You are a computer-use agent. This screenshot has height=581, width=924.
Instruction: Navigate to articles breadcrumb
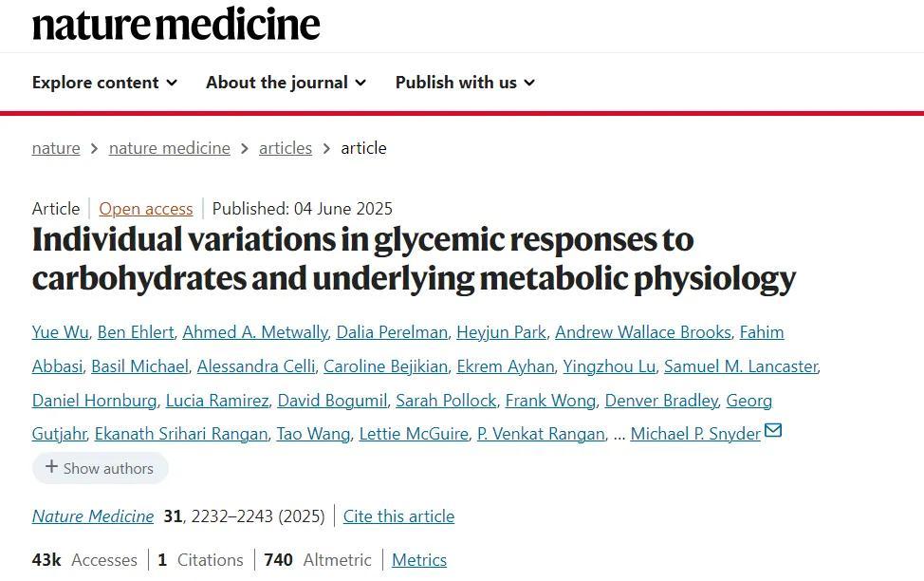pos(286,148)
